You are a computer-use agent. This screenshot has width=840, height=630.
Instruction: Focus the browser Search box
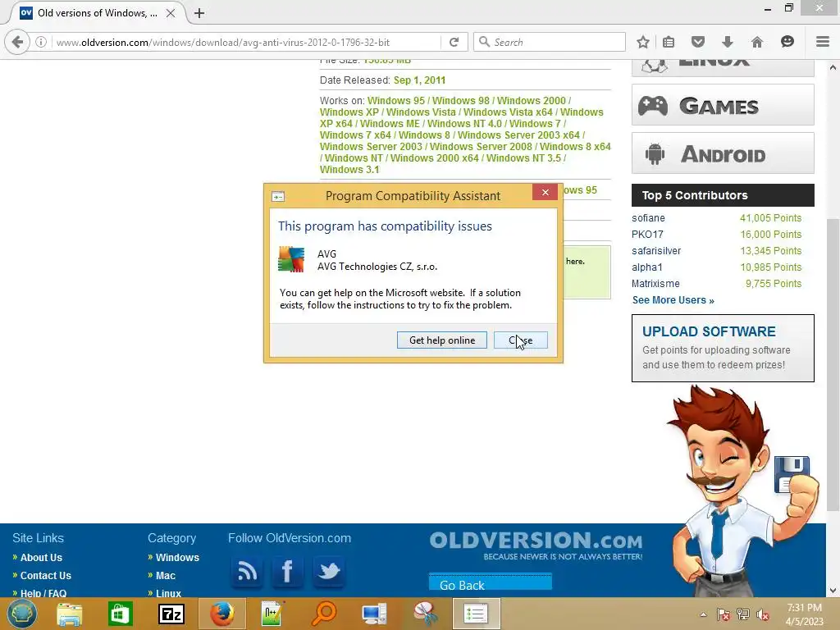(549, 42)
